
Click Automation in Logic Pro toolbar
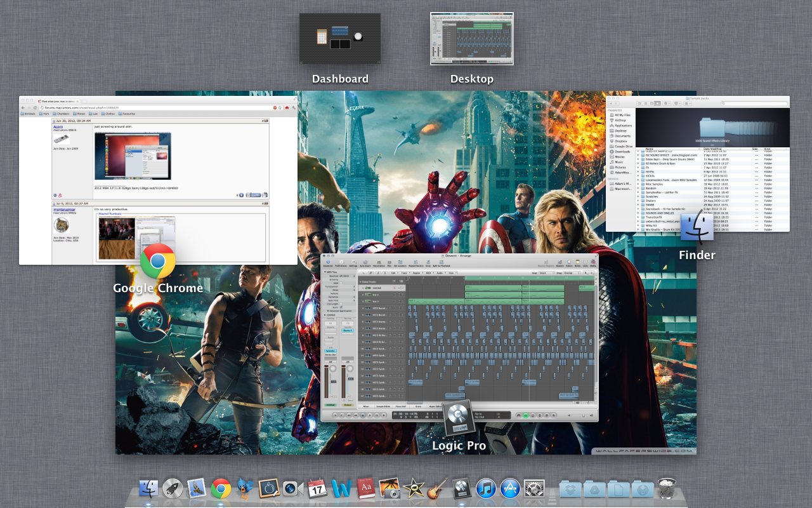(379, 263)
